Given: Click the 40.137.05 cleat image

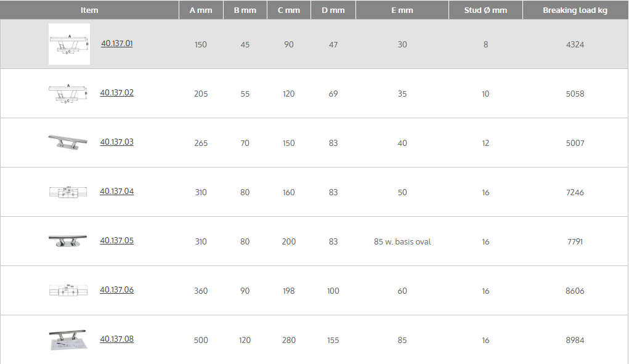Looking at the screenshot, I should click(x=68, y=241).
